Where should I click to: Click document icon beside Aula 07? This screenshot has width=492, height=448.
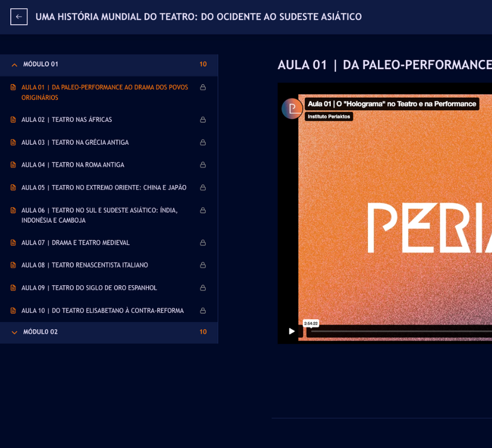13,242
